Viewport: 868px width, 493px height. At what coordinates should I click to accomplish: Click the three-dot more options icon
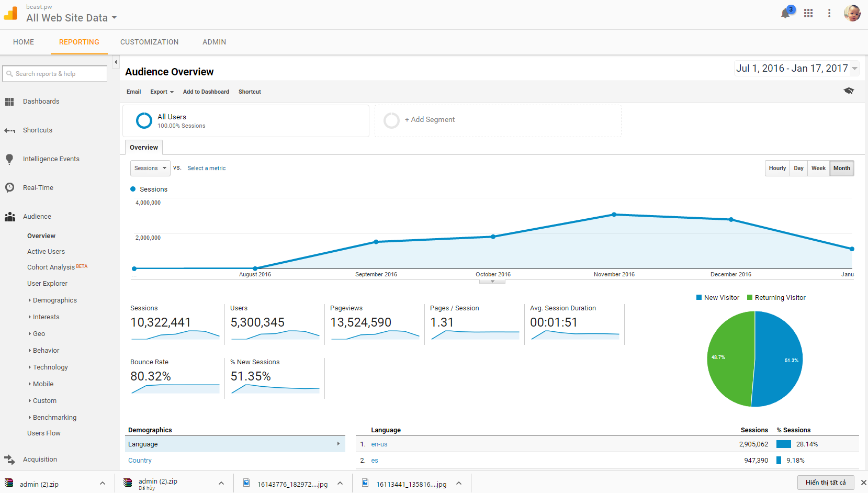tap(829, 14)
